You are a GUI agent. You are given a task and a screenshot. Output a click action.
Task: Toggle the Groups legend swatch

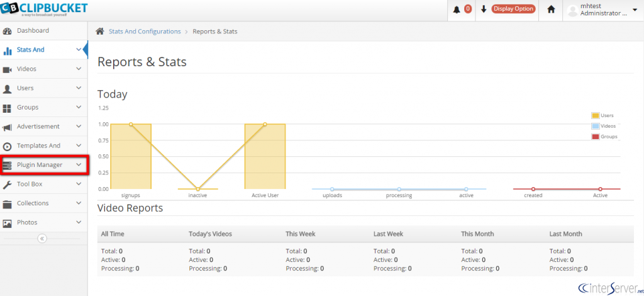click(x=595, y=137)
